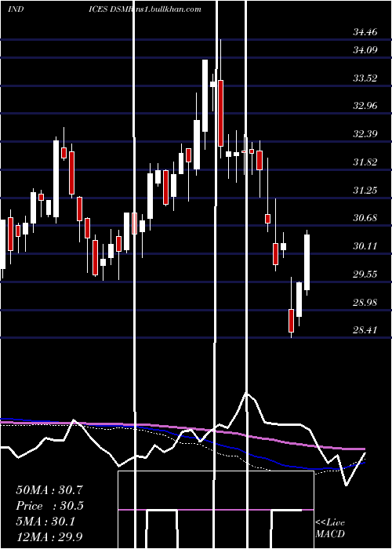Click the 31.82 price level label
The width and height of the screenshot is (392, 549).
tap(365, 162)
